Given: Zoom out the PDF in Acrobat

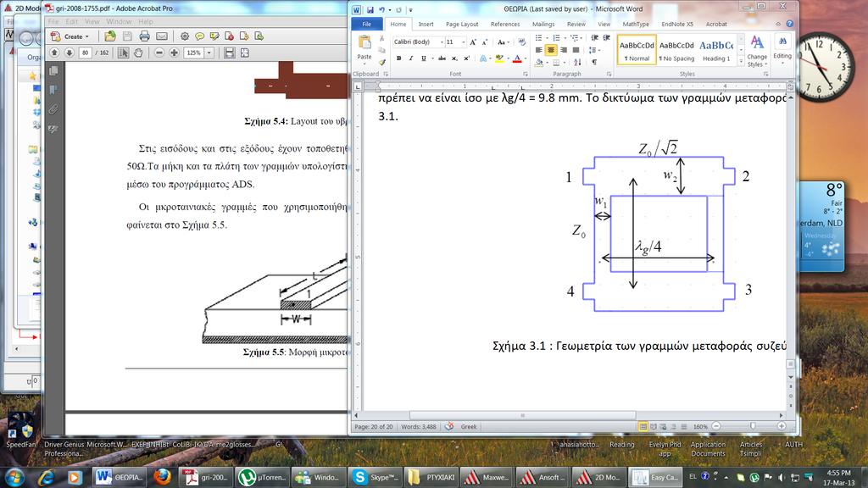Looking at the screenshot, I should [x=159, y=53].
